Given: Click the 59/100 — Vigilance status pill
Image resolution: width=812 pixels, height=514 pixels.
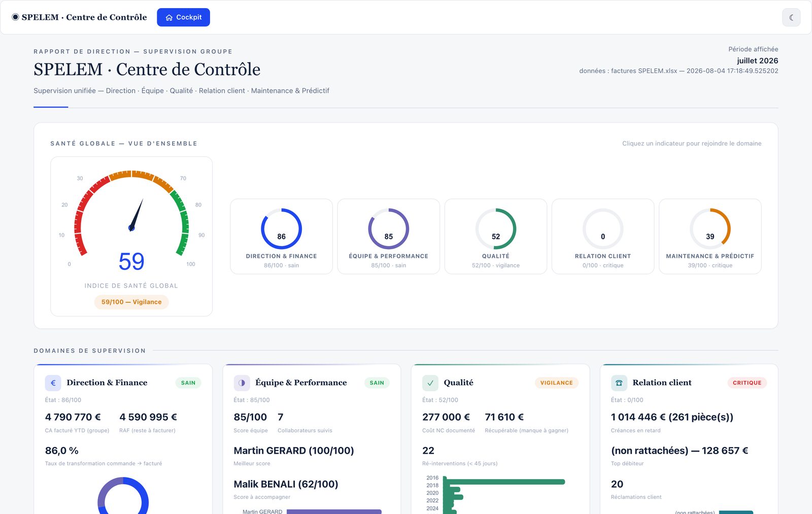Looking at the screenshot, I should pyautogui.click(x=131, y=302).
